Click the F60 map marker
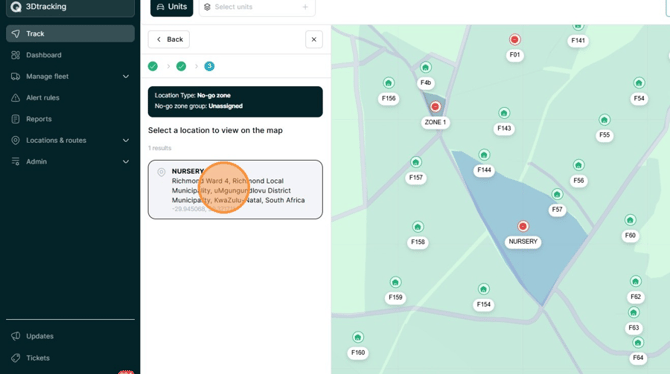The image size is (670, 374). (630, 220)
